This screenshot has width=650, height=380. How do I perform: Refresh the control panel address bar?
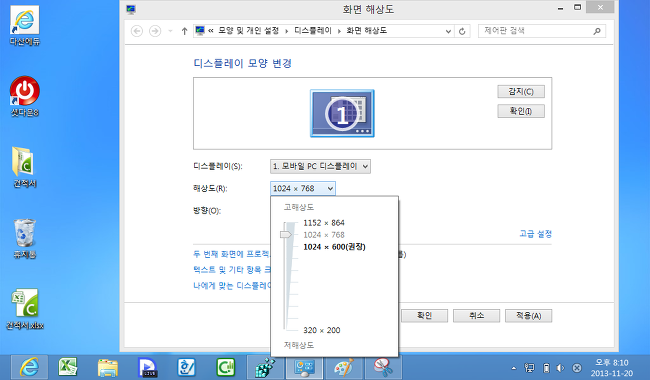pyautogui.click(x=462, y=31)
